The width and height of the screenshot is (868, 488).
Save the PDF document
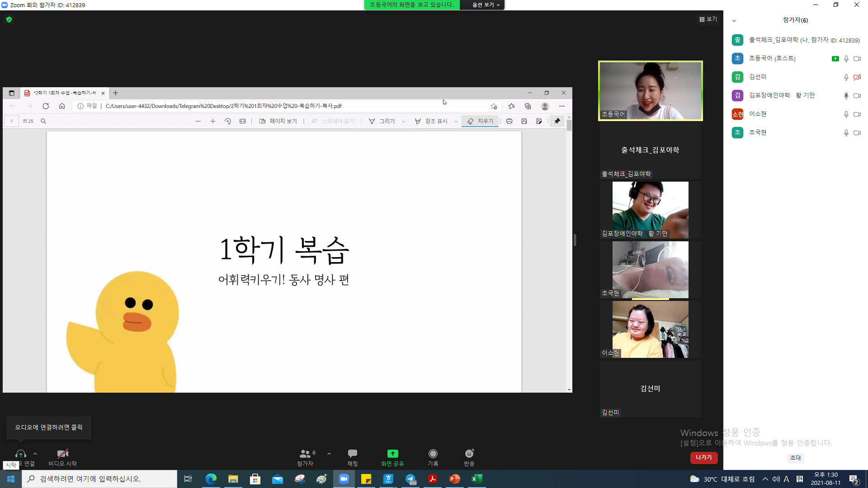(524, 121)
